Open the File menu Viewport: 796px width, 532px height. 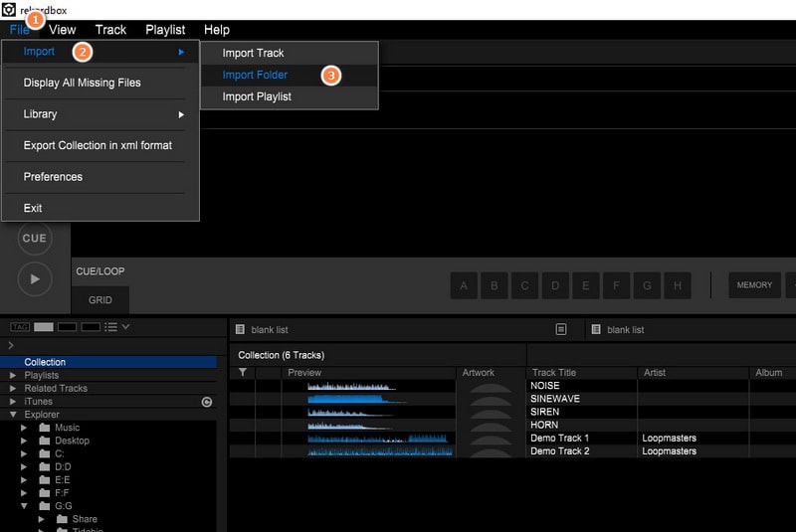[19, 30]
